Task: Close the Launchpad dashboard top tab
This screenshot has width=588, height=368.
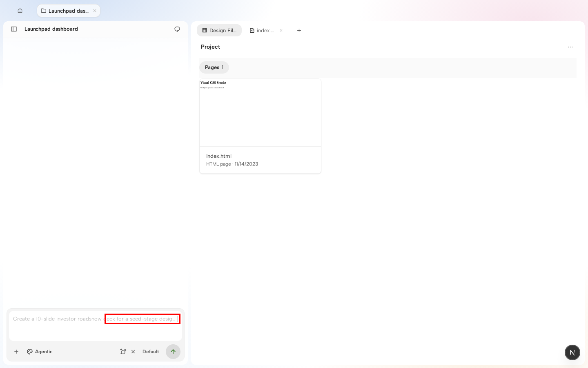Action: (x=95, y=11)
